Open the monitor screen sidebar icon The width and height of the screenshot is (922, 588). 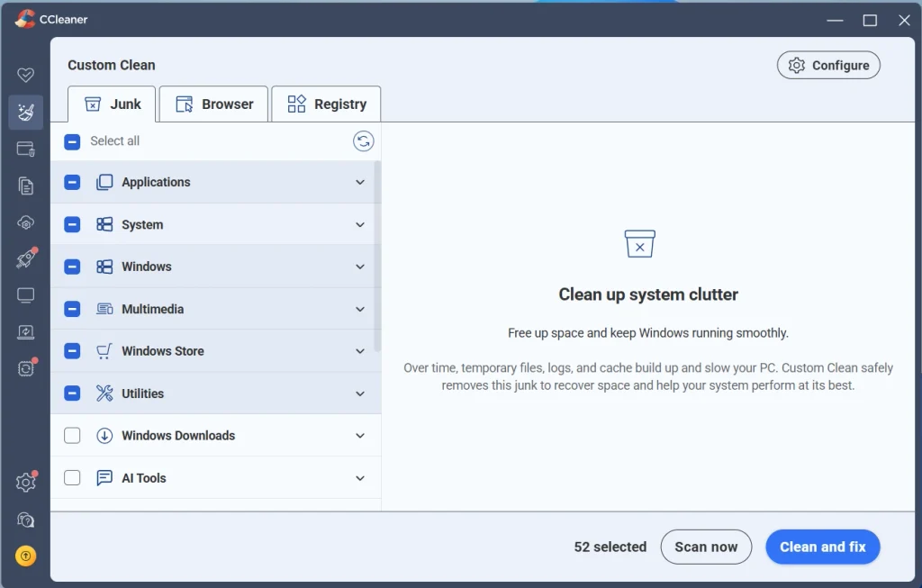point(25,295)
